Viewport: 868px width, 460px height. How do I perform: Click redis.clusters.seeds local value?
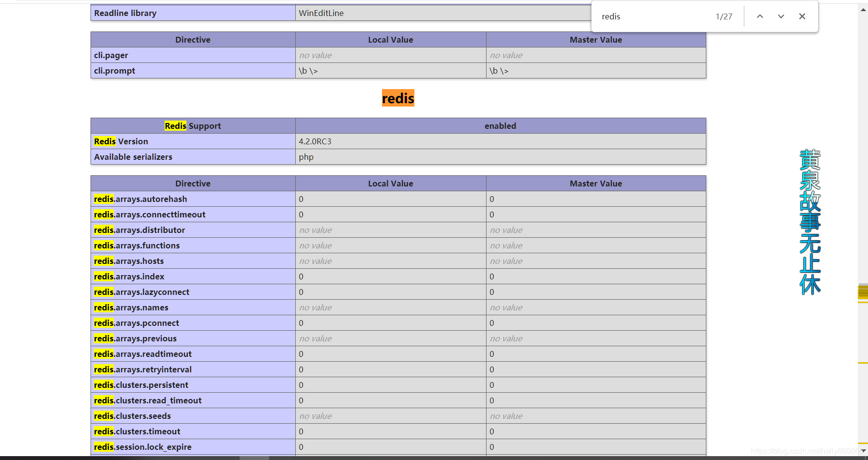[316, 416]
